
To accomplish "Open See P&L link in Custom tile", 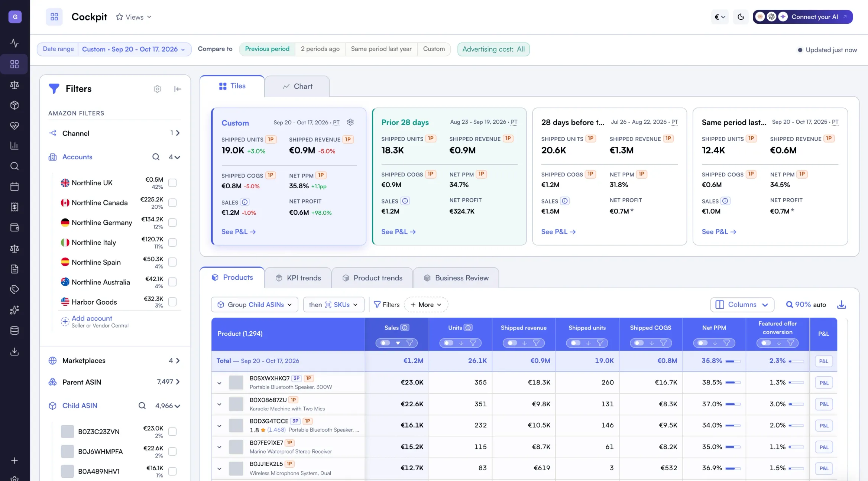I will 239,232.
